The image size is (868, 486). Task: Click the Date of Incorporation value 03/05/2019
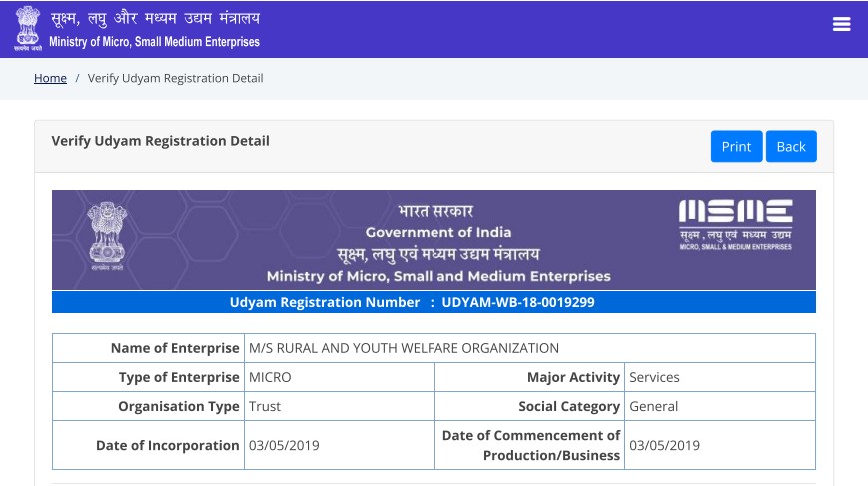coord(284,445)
